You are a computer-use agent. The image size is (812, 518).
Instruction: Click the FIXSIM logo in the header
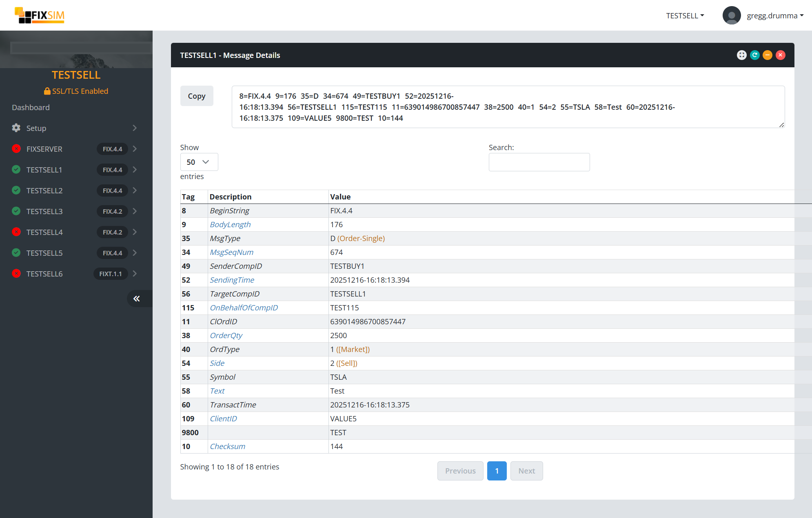click(x=39, y=15)
